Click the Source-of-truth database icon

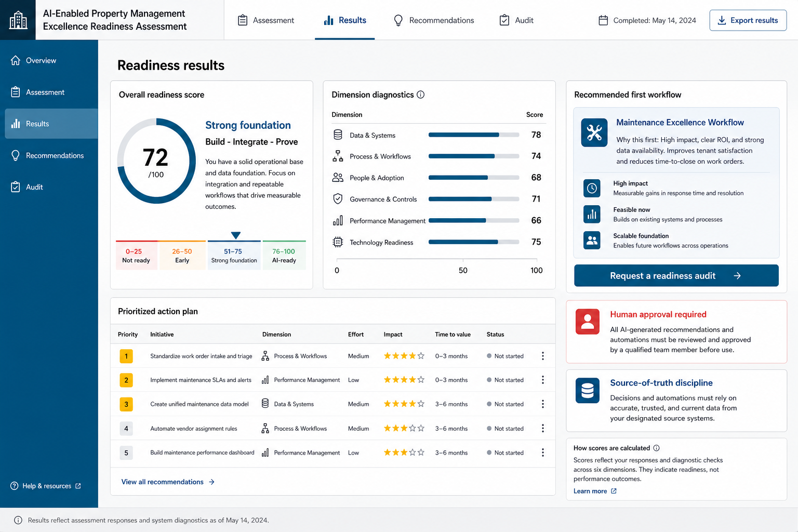point(588,391)
